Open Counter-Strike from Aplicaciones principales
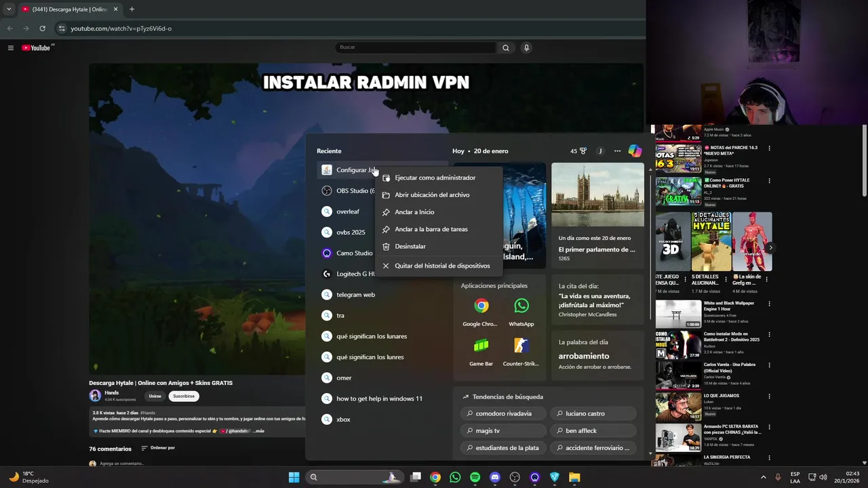 click(x=521, y=352)
